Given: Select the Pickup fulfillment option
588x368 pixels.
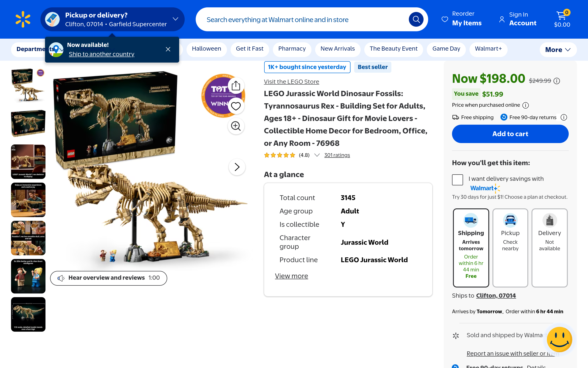Looking at the screenshot, I should (510, 248).
